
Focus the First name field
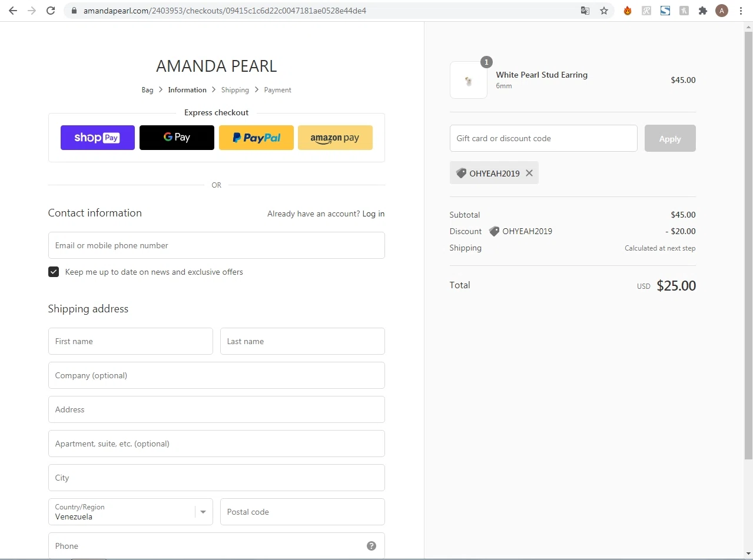click(130, 341)
